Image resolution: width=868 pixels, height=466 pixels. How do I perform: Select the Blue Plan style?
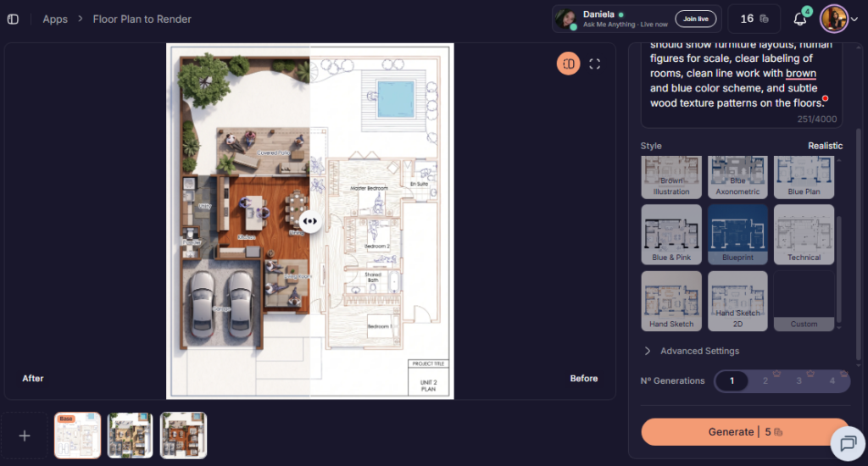point(804,177)
